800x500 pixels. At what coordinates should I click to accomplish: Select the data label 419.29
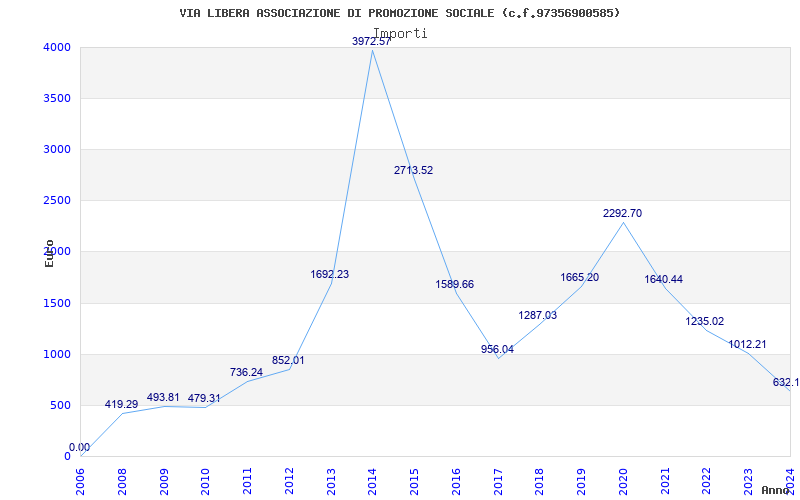121,405
